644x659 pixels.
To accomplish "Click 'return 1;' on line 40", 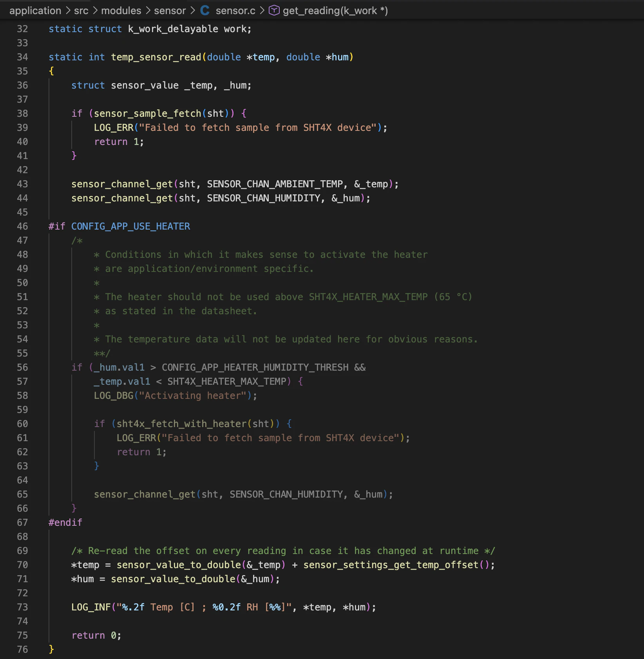I will (x=119, y=142).
